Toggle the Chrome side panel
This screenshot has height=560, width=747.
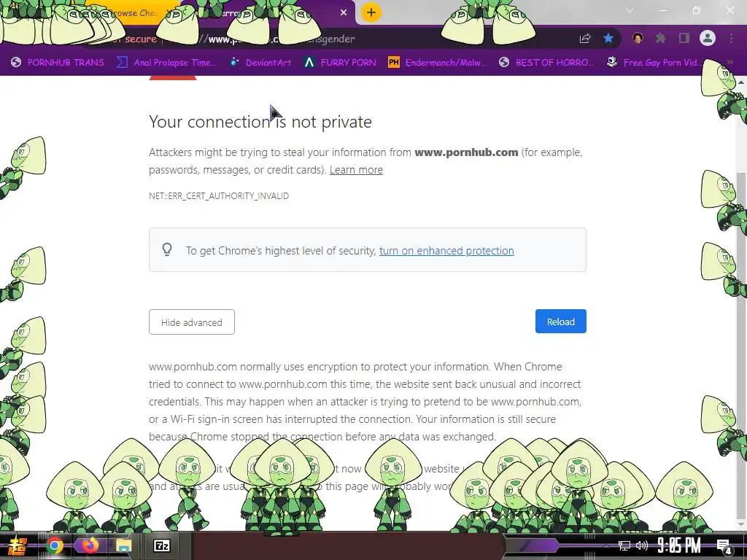click(684, 38)
